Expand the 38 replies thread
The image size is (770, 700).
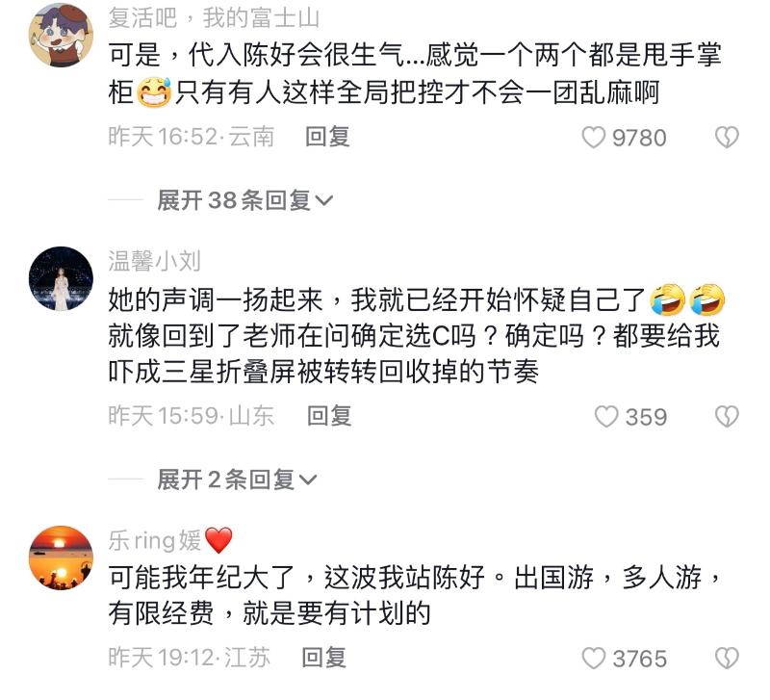coord(245,200)
